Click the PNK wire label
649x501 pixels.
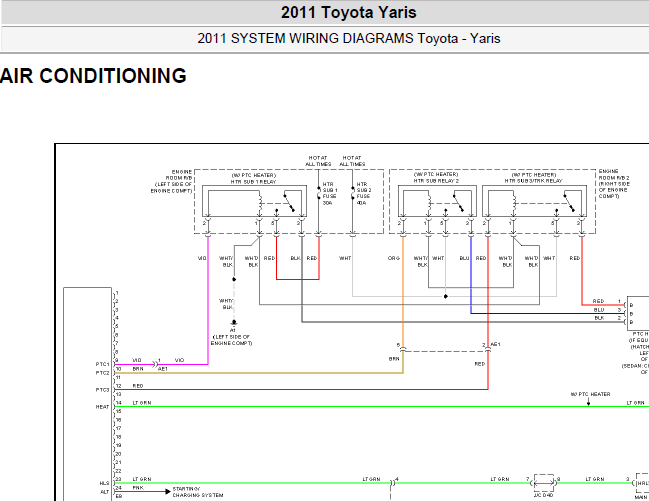point(138,488)
